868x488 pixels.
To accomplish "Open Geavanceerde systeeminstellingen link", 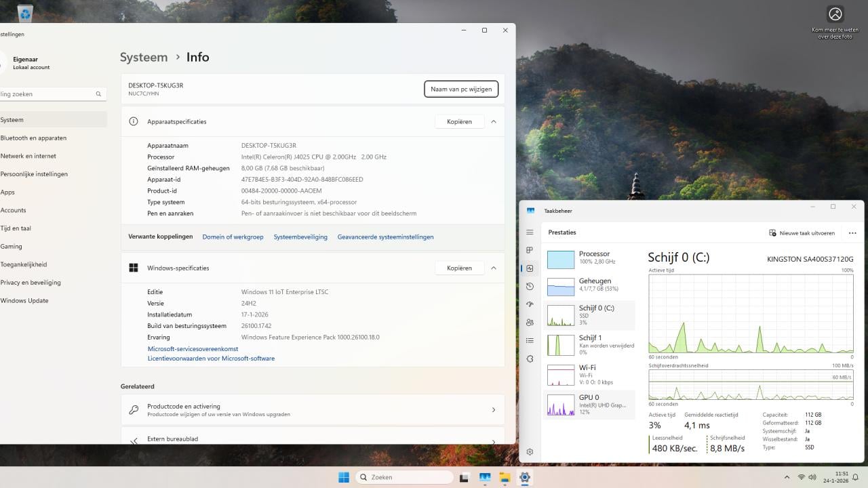I will coord(385,237).
